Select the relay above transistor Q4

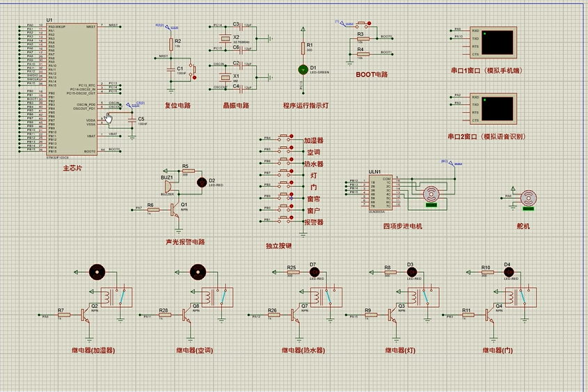(521, 297)
